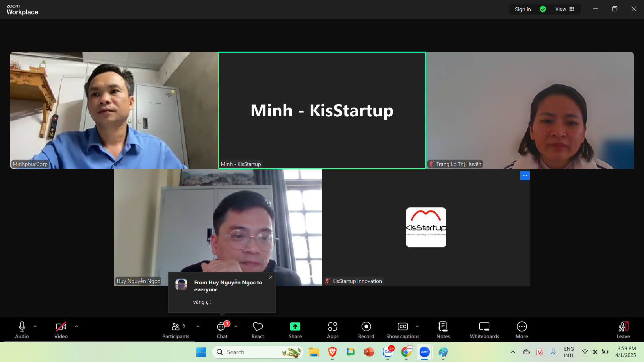Click Sign in at the top
This screenshot has width=644, height=362.
523,9
